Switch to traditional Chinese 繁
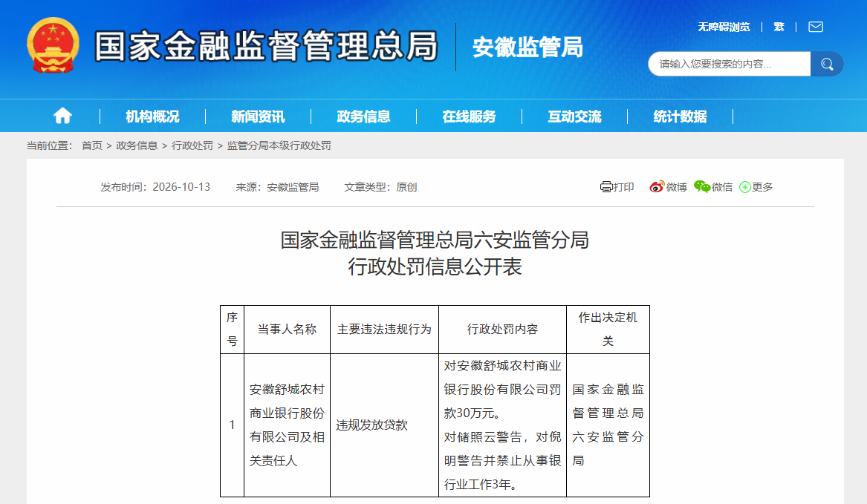This screenshot has height=504, width=867. (x=779, y=27)
